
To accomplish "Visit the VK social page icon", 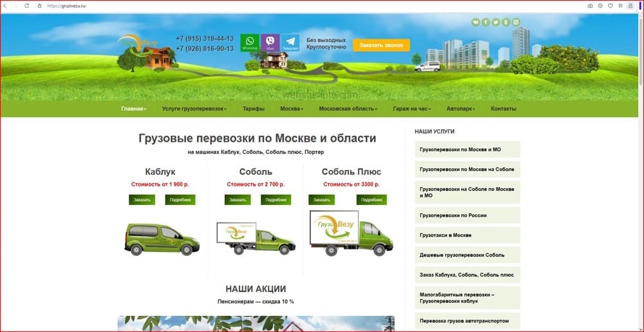I will [x=476, y=22].
